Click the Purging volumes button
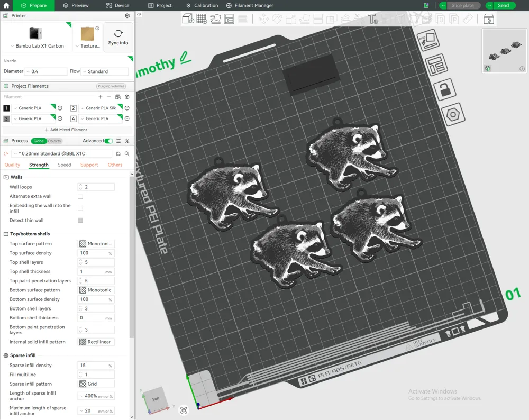The image size is (529, 420). click(111, 86)
